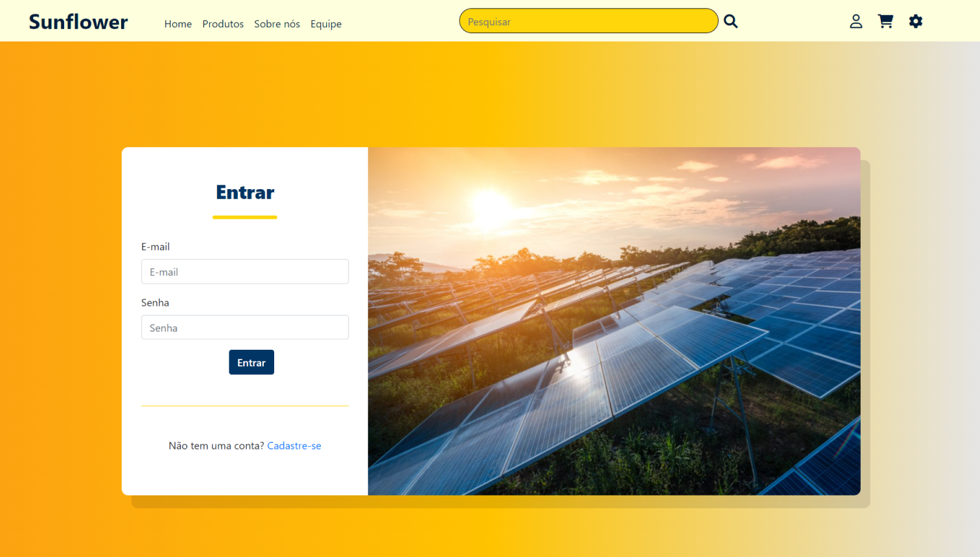Go to the Sobre nós page

[277, 24]
